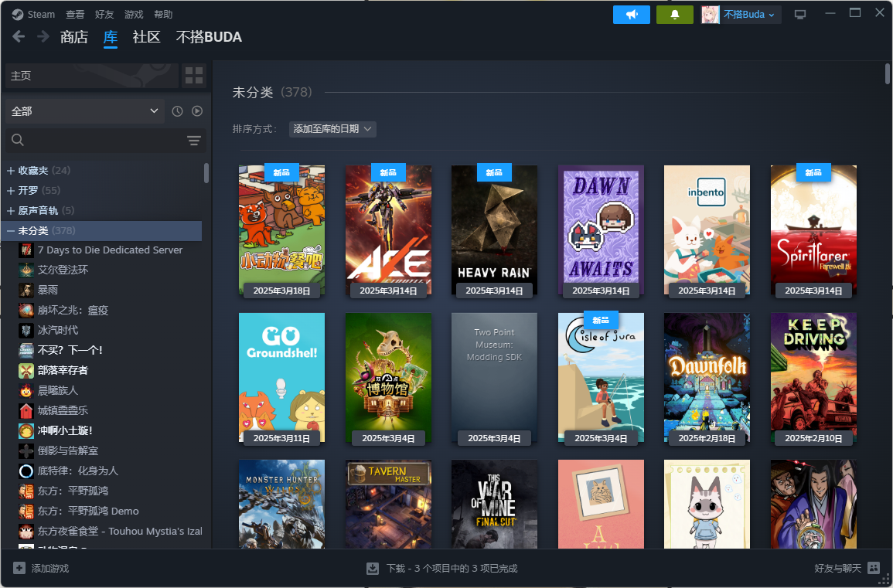Click the sidebar game list scrollbar
Image resolution: width=893 pixels, height=588 pixels.
point(206,173)
